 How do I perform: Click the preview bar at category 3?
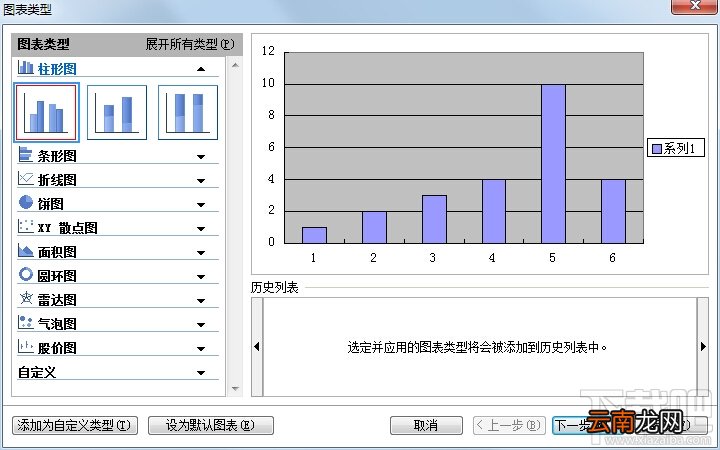(434, 219)
